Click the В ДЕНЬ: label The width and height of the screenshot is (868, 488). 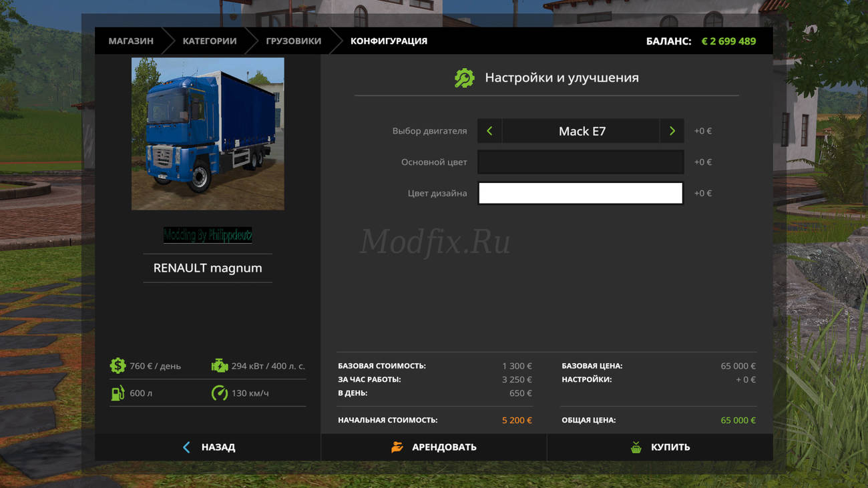[353, 393]
